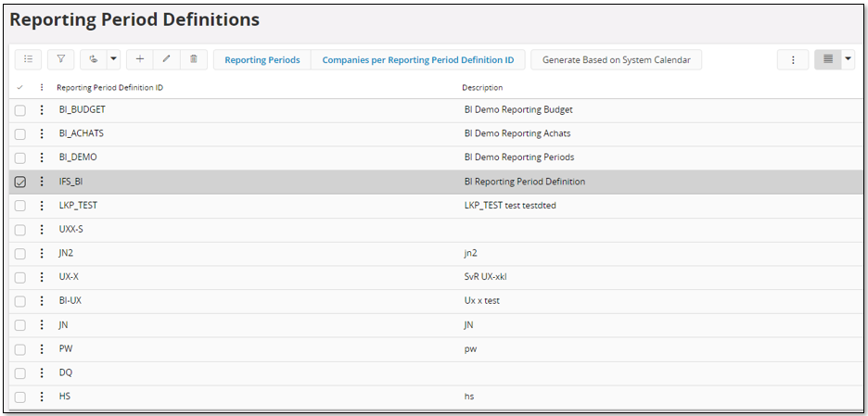Click the pencil edit icon

(166, 59)
